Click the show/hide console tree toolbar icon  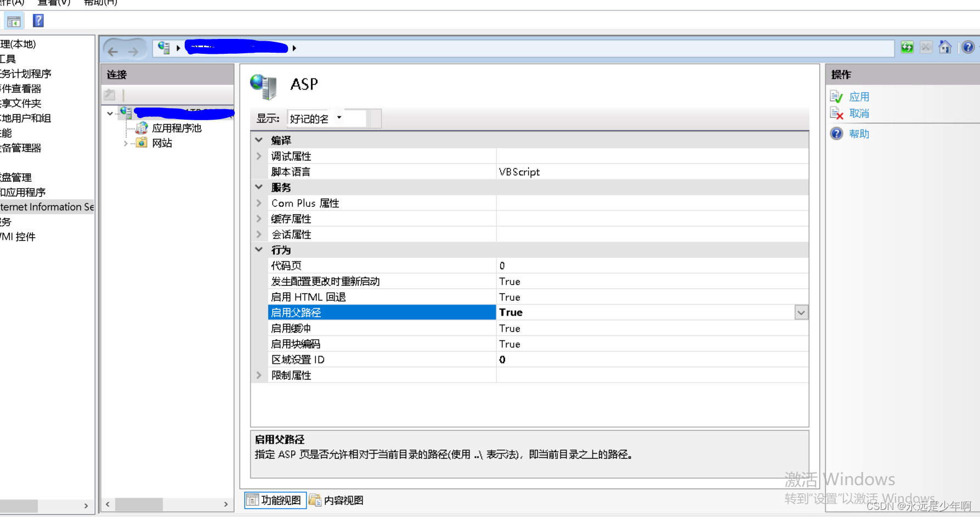pyautogui.click(x=14, y=21)
